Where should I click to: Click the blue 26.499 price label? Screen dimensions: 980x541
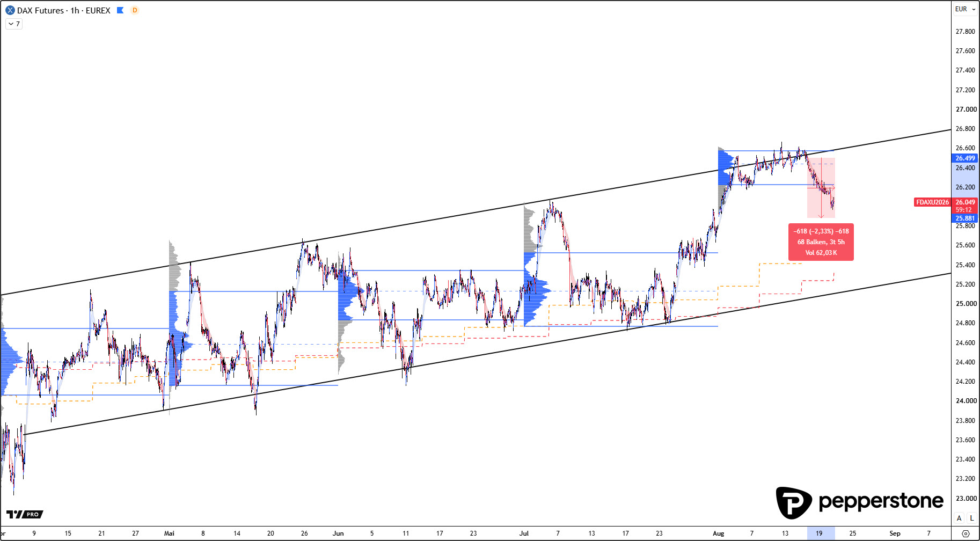point(965,158)
